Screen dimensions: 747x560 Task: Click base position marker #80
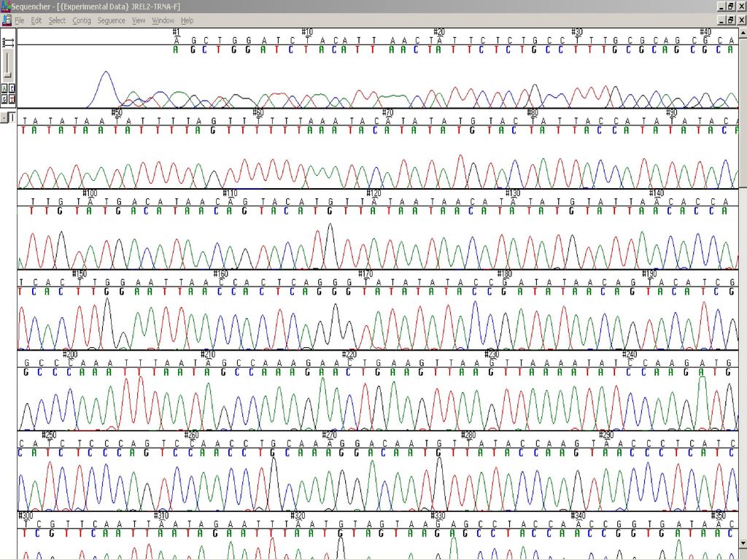click(x=533, y=112)
